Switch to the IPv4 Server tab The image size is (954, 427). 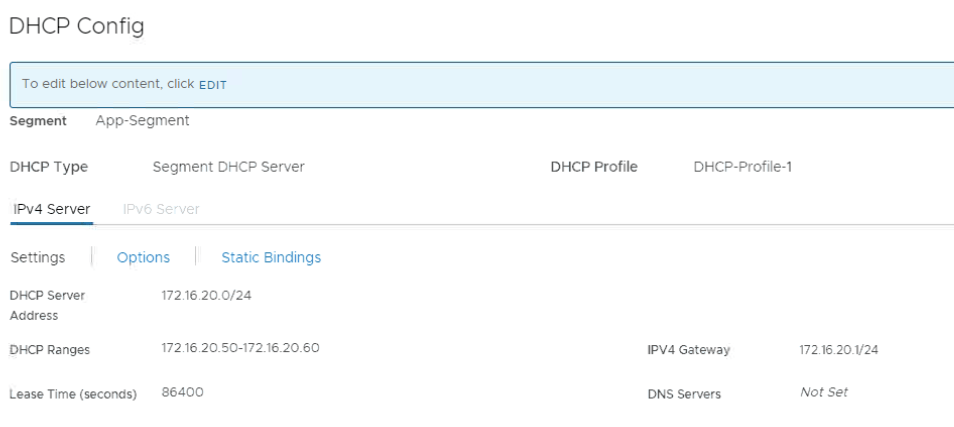tap(51, 209)
